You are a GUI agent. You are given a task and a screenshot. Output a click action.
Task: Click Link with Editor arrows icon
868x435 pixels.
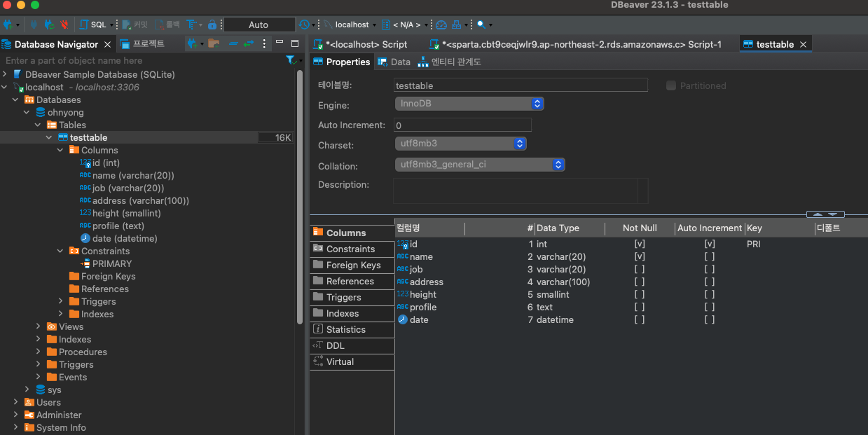click(249, 43)
